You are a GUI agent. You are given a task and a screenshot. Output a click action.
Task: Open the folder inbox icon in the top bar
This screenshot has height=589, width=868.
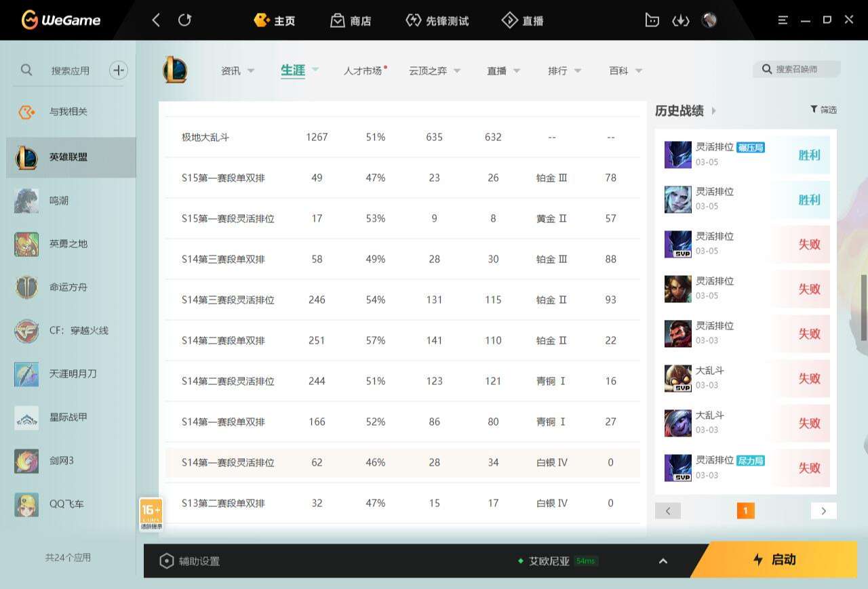point(652,20)
